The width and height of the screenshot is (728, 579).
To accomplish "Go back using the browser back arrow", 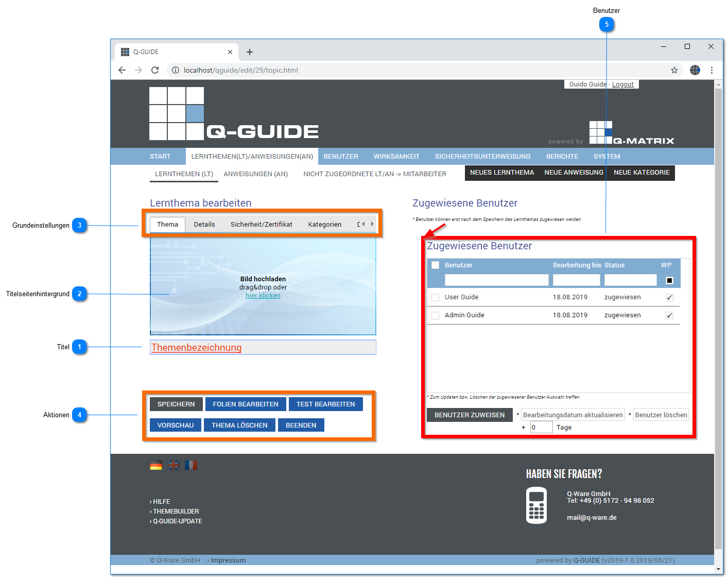I will (122, 70).
